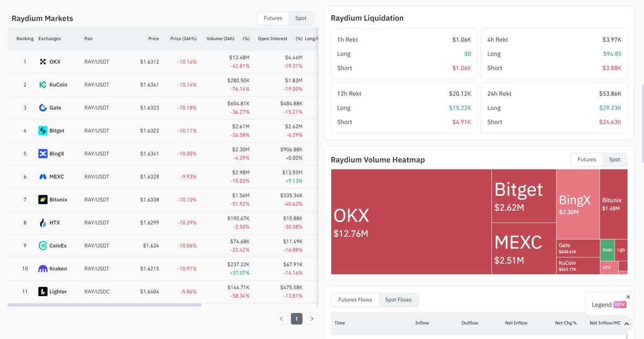Click the KuCoin exchange logo
The image size is (644, 339).
click(x=43, y=85)
